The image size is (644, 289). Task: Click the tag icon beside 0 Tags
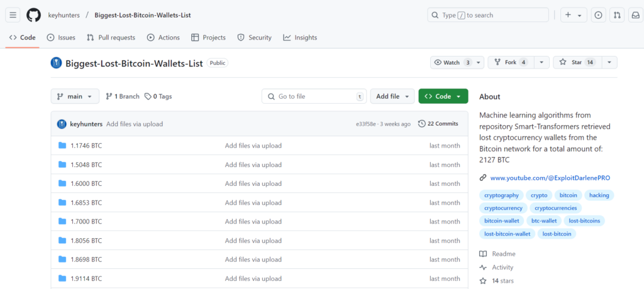(x=148, y=97)
